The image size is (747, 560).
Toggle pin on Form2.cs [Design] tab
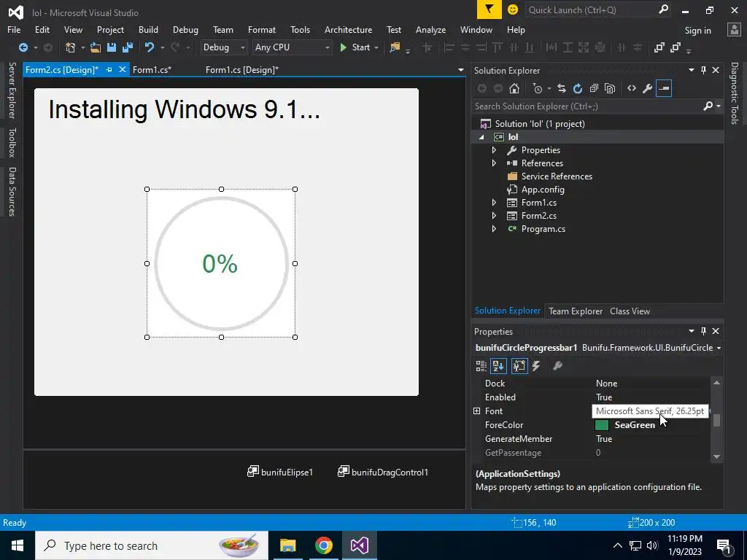click(109, 69)
